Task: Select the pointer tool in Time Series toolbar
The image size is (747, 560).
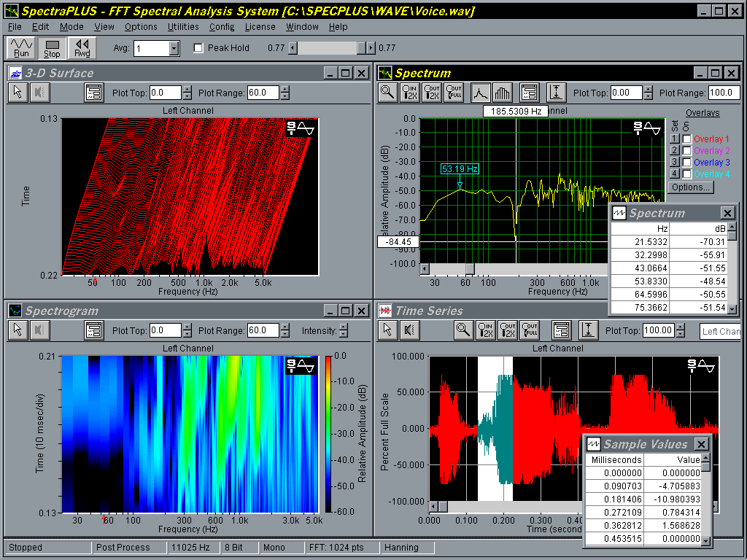Action: [x=388, y=330]
